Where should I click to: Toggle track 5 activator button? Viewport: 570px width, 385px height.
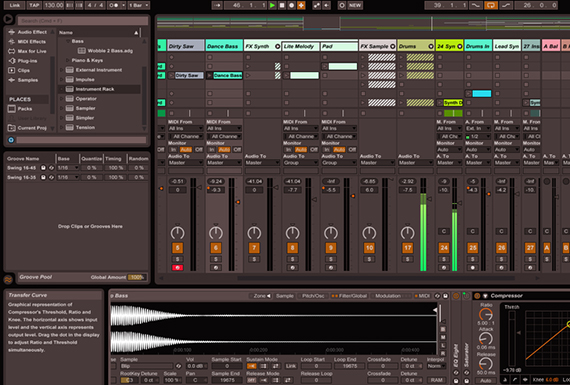(177, 248)
